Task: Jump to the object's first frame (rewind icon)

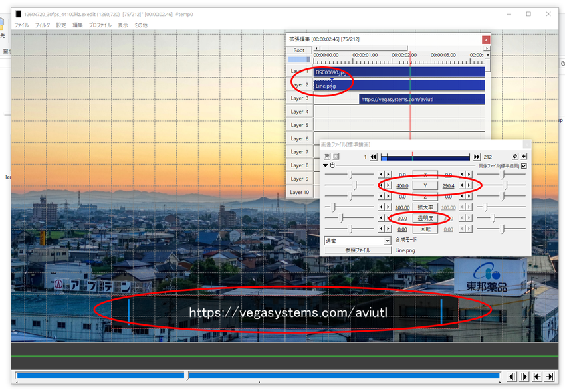Action: coord(374,157)
